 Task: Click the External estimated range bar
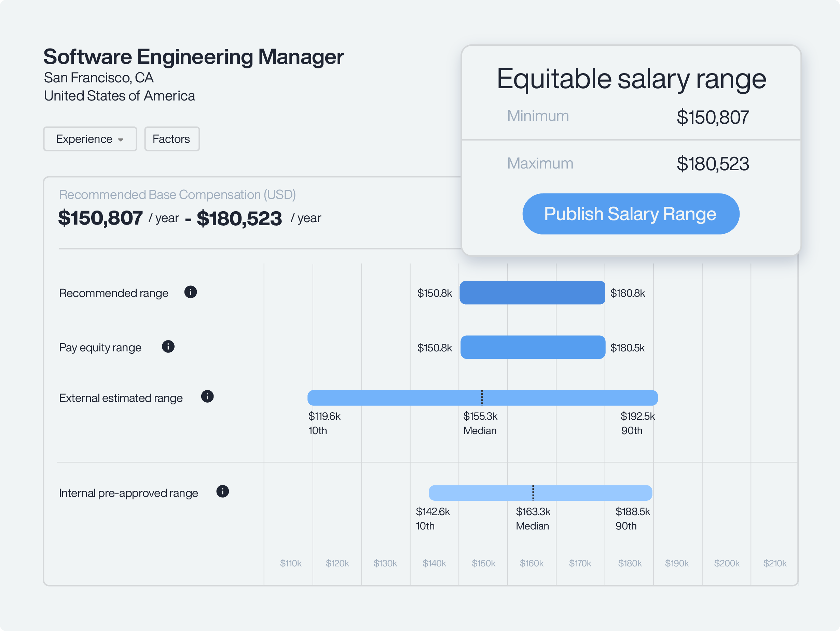point(399,398)
